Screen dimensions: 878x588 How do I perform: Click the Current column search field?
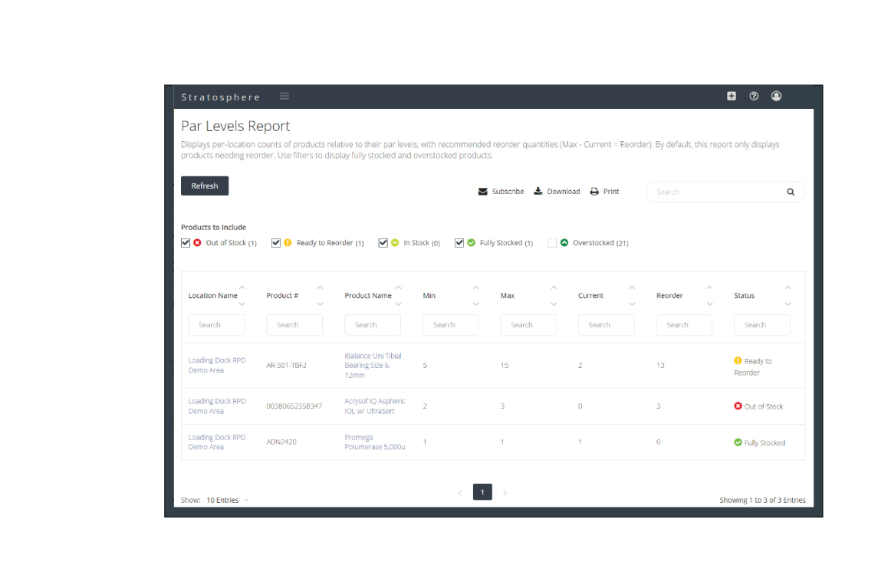pyautogui.click(x=606, y=325)
